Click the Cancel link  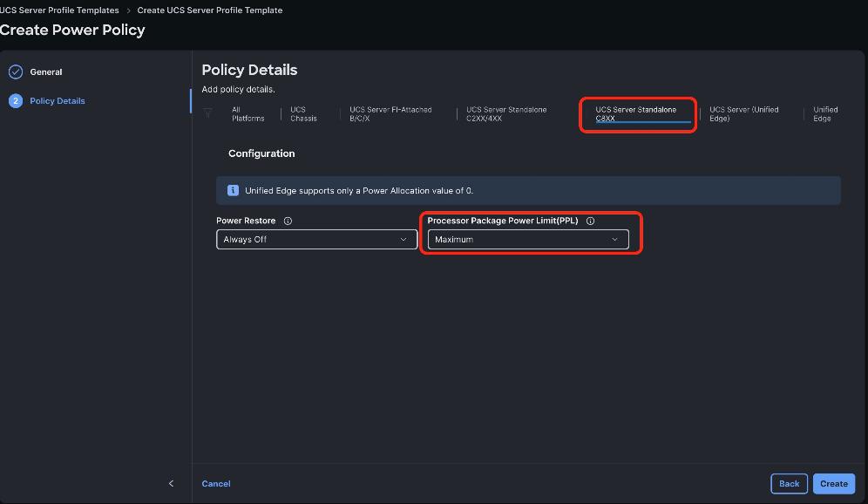pos(216,483)
